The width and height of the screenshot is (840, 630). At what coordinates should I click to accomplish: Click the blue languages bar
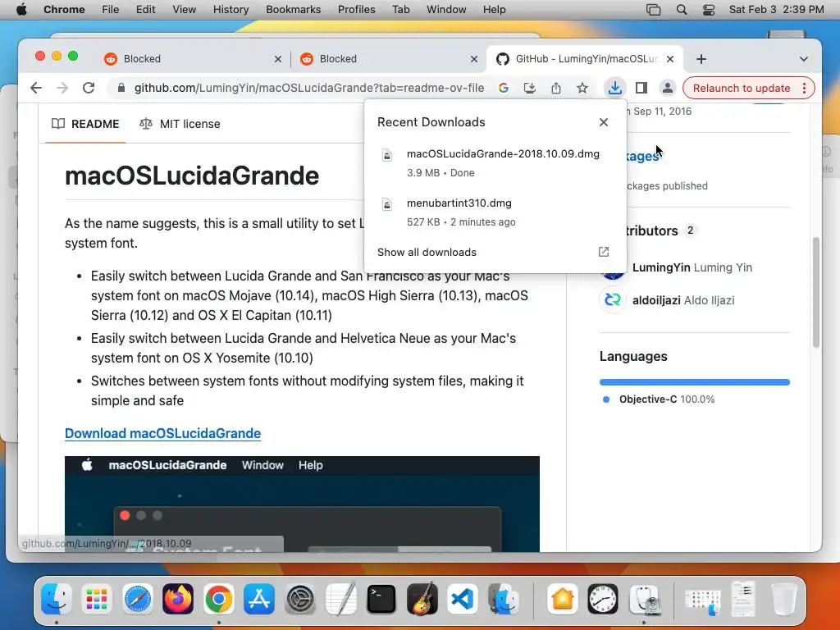pyautogui.click(x=694, y=382)
